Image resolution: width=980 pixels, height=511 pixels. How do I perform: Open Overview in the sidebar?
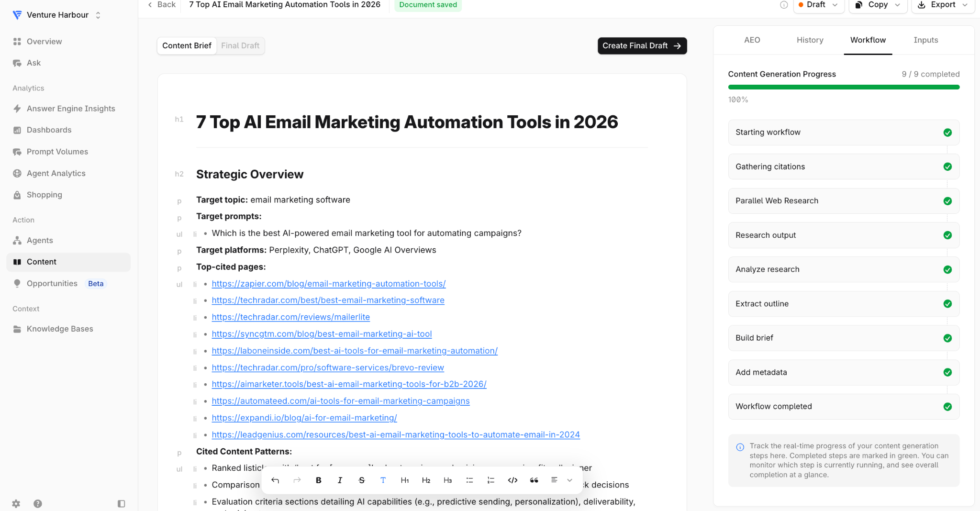coord(68,41)
